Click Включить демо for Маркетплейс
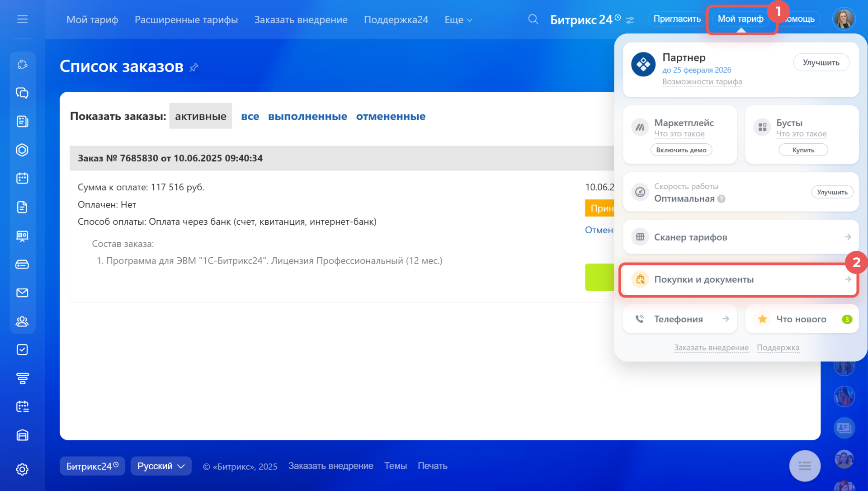868x491 pixels. click(x=681, y=150)
